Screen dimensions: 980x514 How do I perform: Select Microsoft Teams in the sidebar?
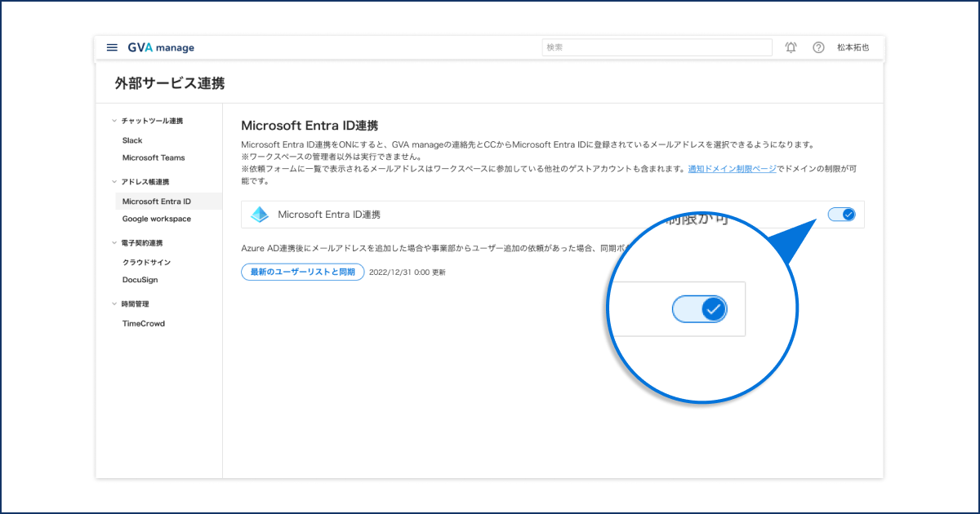point(154,157)
